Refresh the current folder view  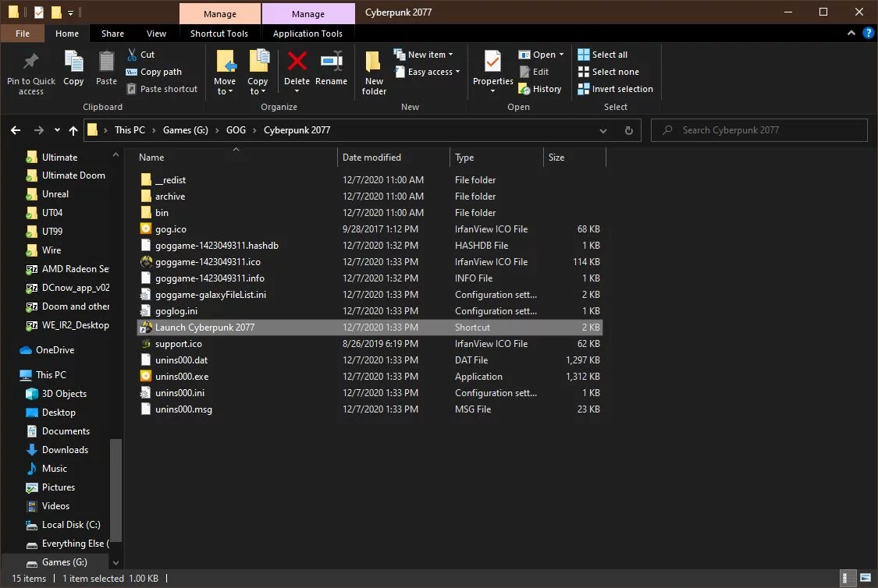[629, 130]
